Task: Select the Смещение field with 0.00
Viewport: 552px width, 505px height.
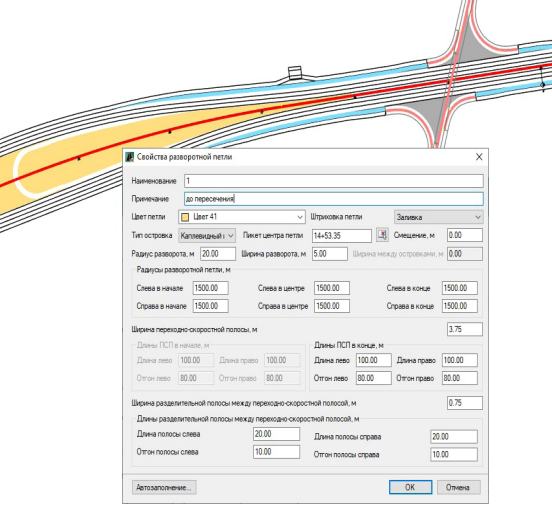Action: tap(465, 235)
